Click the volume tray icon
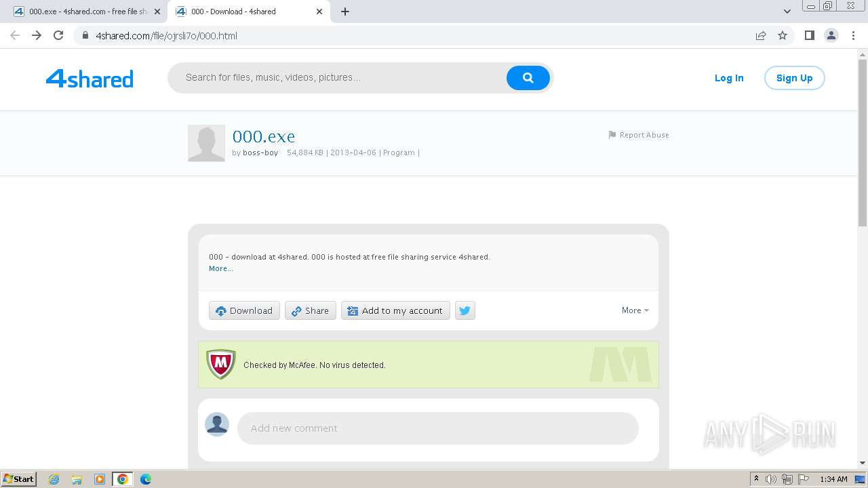 771,479
